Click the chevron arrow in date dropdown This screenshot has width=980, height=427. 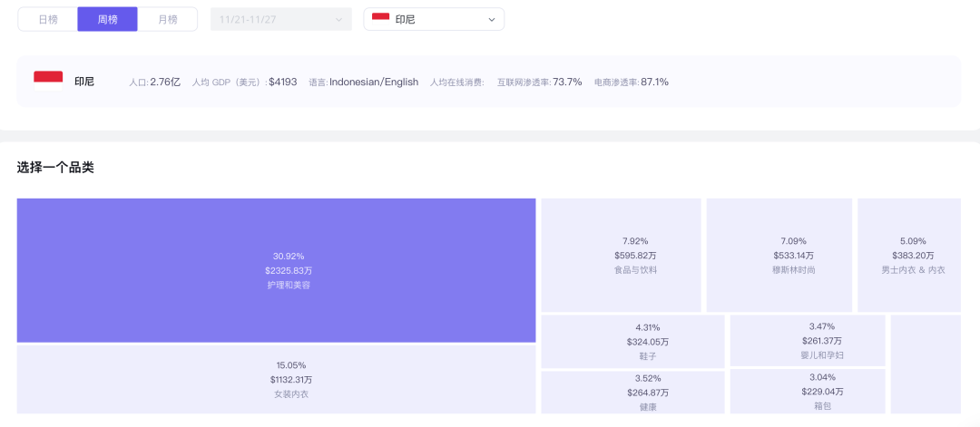tap(338, 20)
